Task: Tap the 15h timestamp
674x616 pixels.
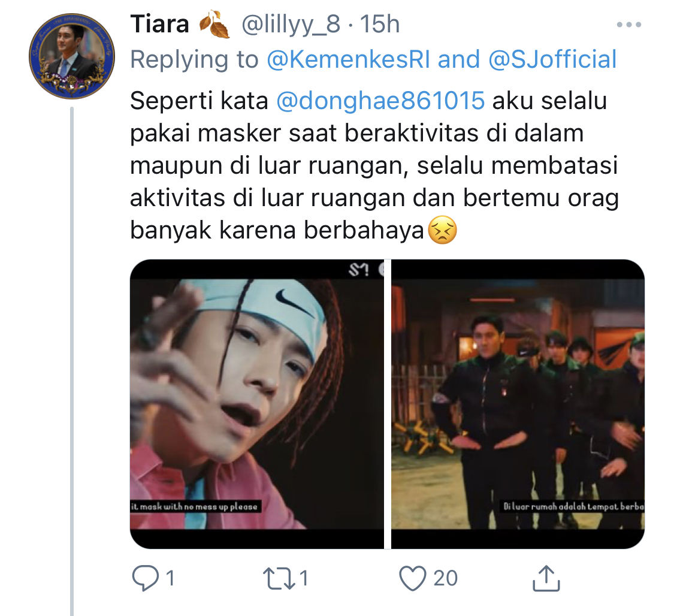Action: click(x=380, y=24)
